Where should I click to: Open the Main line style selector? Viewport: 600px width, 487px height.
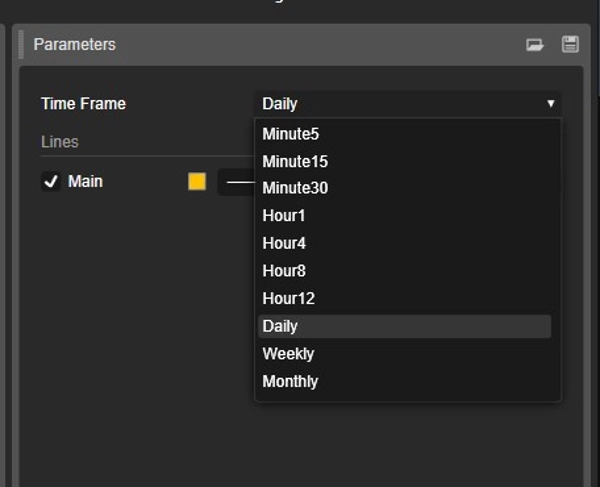[236, 182]
